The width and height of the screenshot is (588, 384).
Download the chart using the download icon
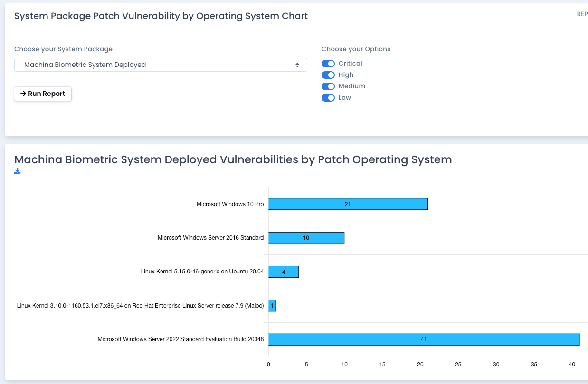pos(18,171)
